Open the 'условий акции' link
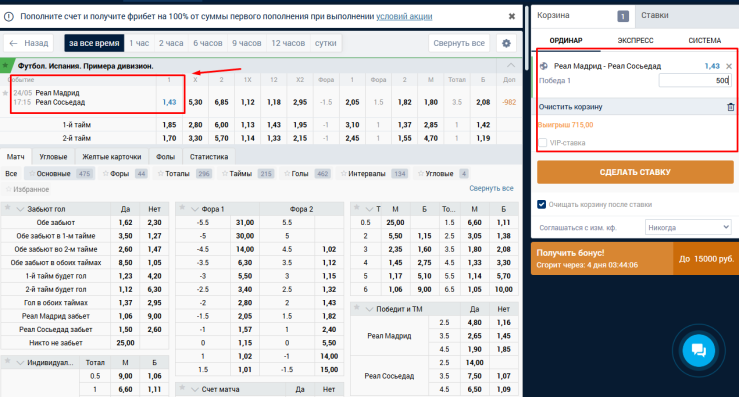The height and width of the screenshot is (397, 739). click(404, 17)
